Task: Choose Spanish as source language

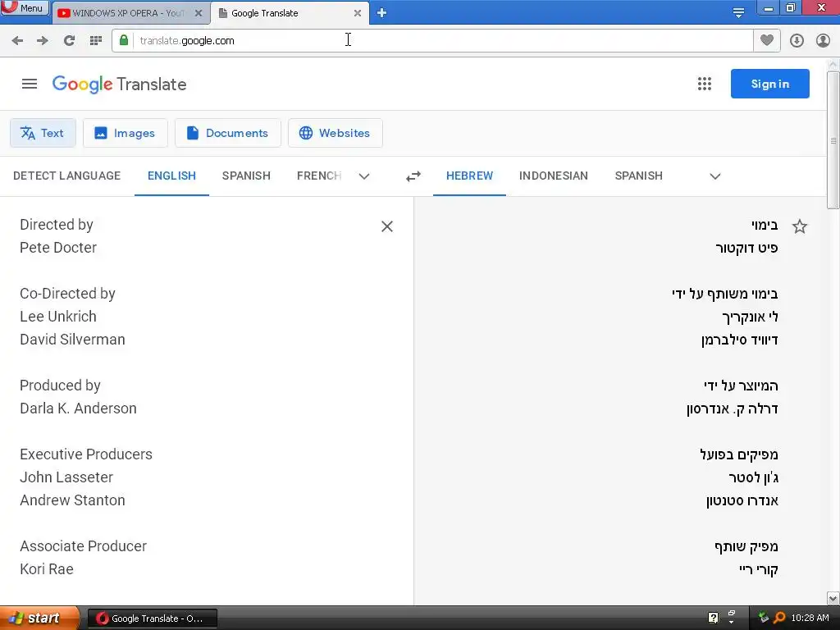Action: (x=246, y=176)
